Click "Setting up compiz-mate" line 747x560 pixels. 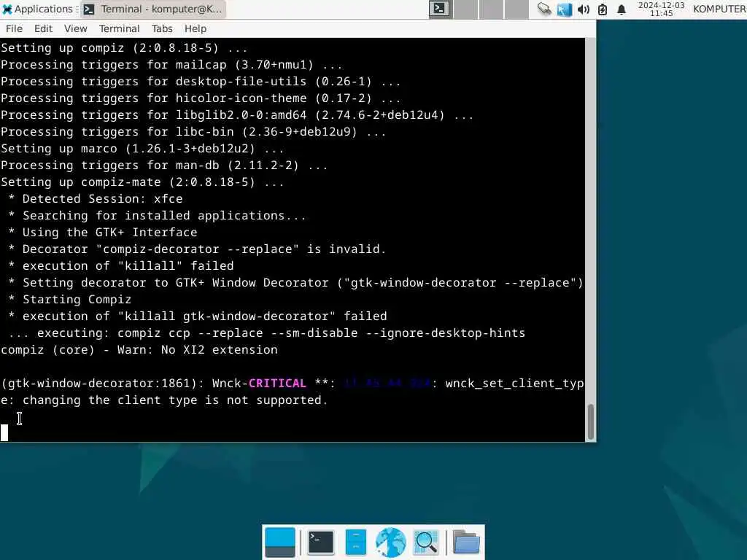(x=142, y=182)
